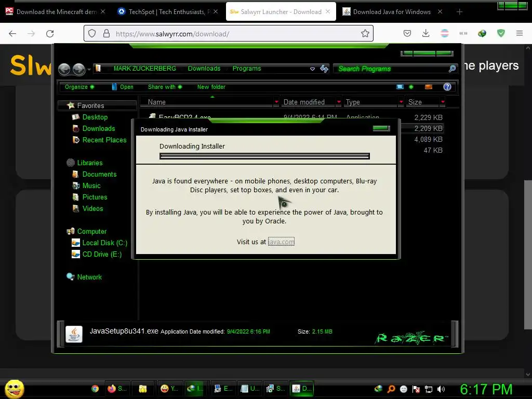The height and width of the screenshot is (399, 532).
Task: Open Recent Places in the sidebar
Action: click(x=104, y=140)
